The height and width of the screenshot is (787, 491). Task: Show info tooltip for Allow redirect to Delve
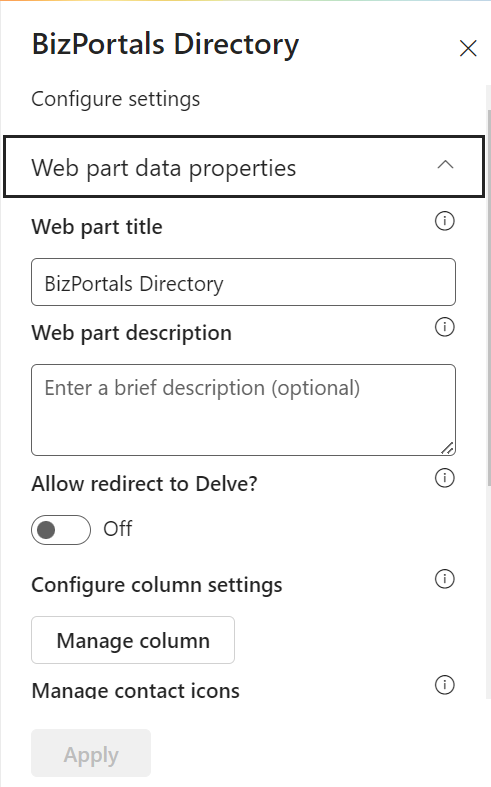tap(444, 478)
